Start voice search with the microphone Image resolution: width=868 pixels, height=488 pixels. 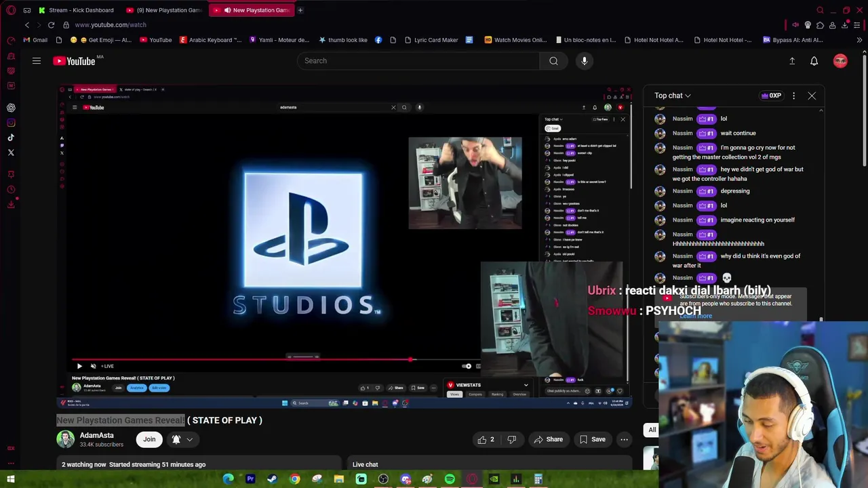pos(585,61)
